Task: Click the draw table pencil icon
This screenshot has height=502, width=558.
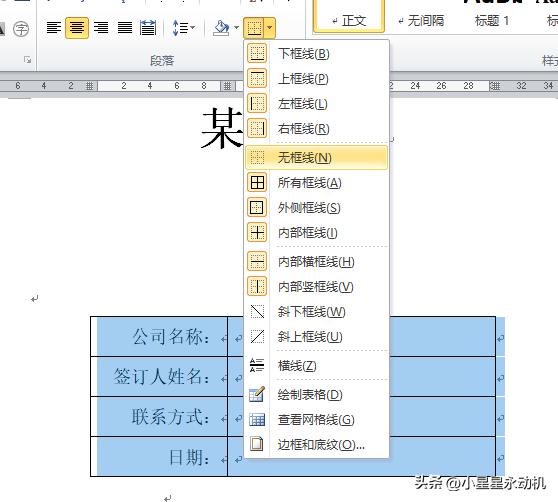Action: (257, 394)
